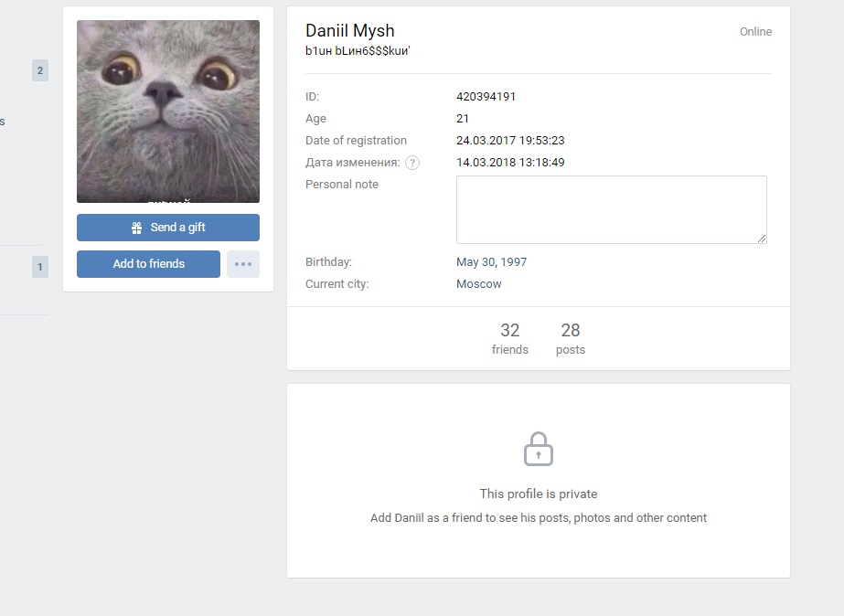The image size is (844, 616).
Task: Click the 1997 birth year link
Action: [x=513, y=262]
